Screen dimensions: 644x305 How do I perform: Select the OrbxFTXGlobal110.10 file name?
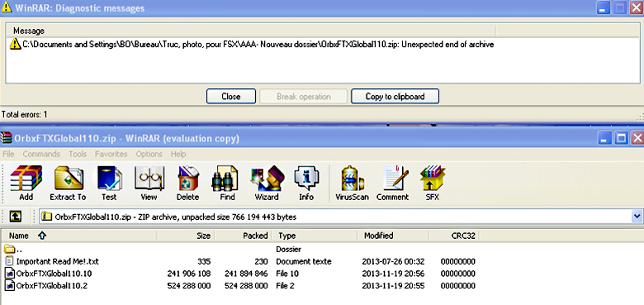point(54,274)
